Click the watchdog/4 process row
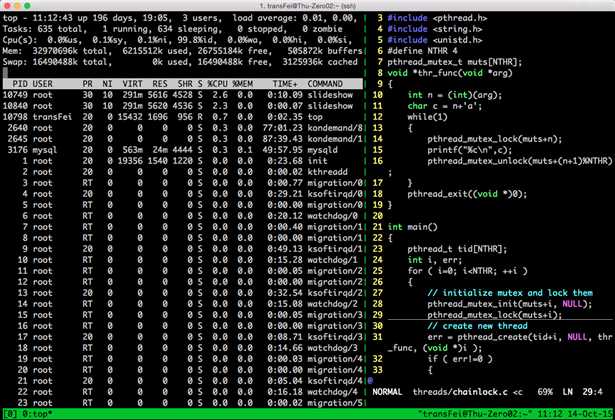Viewport: 615px width, 420px height. (x=182, y=392)
